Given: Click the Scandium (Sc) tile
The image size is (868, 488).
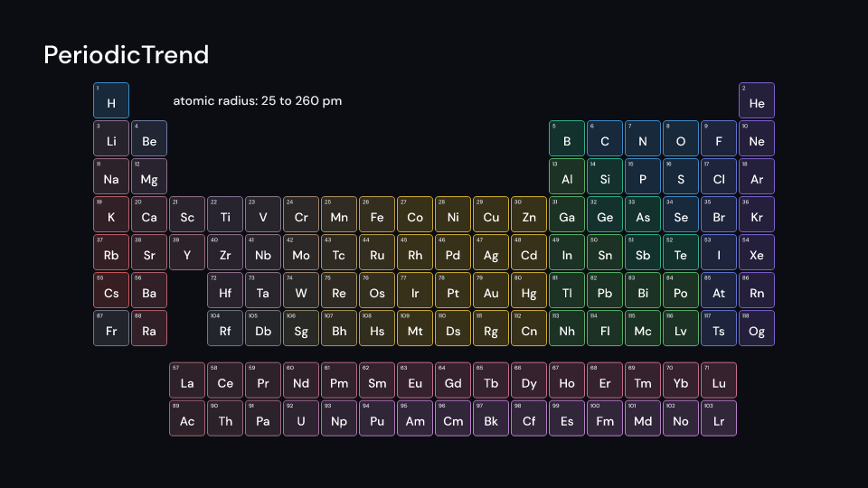Looking at the screenshot, I should point(187,215).
